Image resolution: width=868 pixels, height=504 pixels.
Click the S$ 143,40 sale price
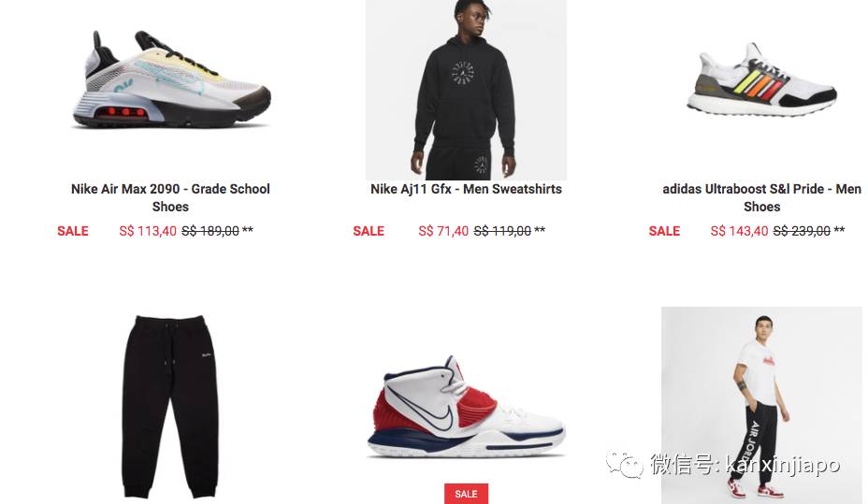(739, 231)
